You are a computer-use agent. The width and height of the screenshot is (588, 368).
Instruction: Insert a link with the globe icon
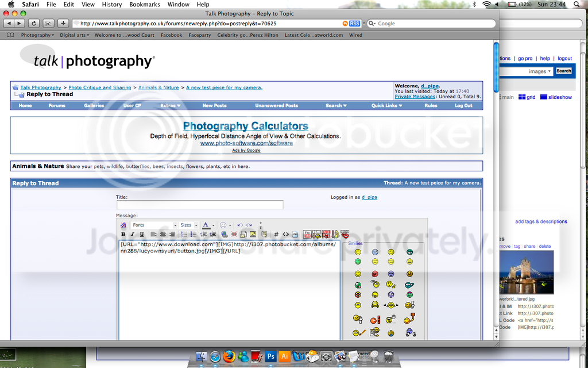[x=224, y=234]
